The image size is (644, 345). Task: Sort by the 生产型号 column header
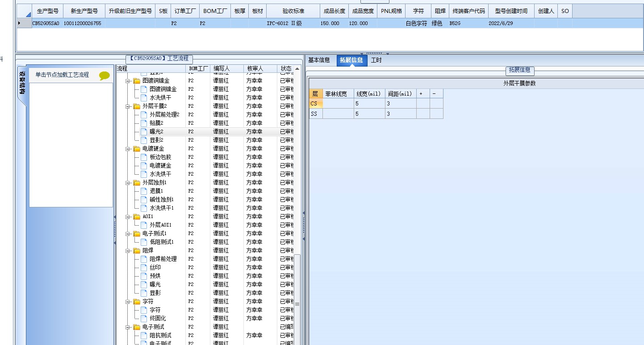(47, 11)
